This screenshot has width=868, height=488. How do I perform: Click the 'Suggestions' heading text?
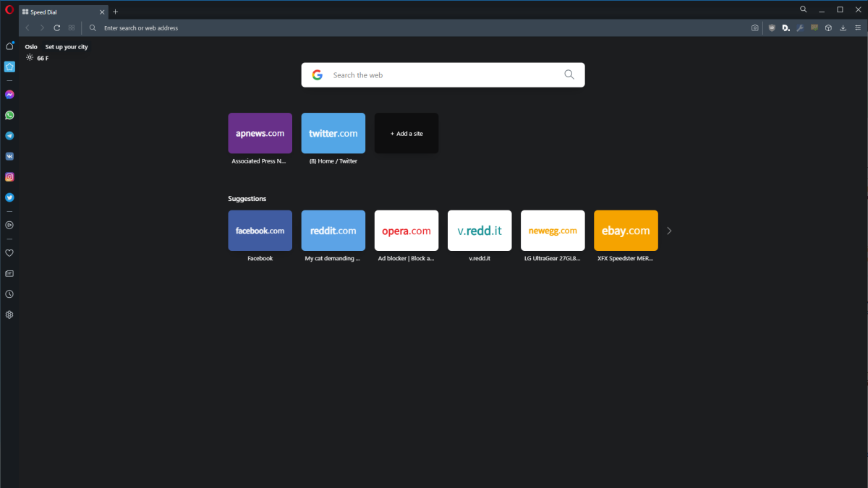247,198
